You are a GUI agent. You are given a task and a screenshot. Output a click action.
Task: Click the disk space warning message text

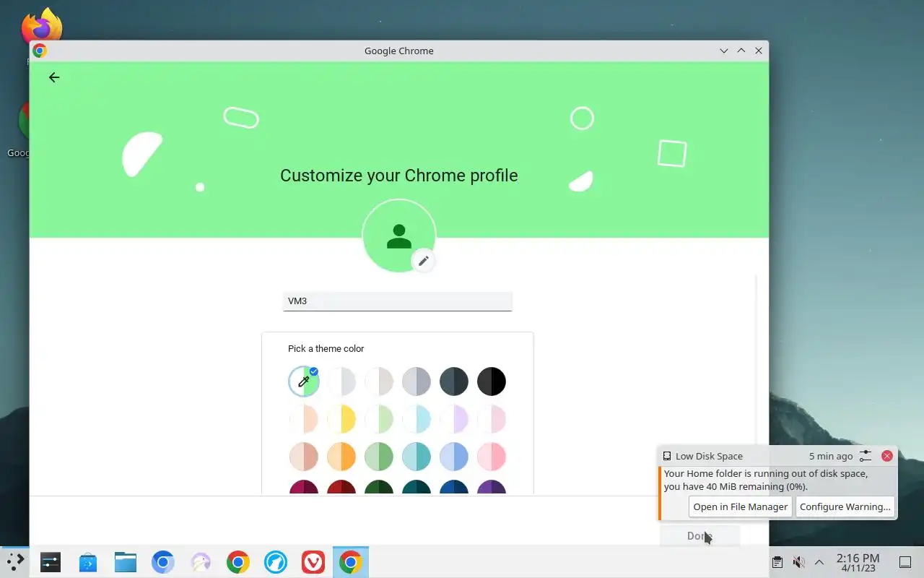(x=766, y=480)
